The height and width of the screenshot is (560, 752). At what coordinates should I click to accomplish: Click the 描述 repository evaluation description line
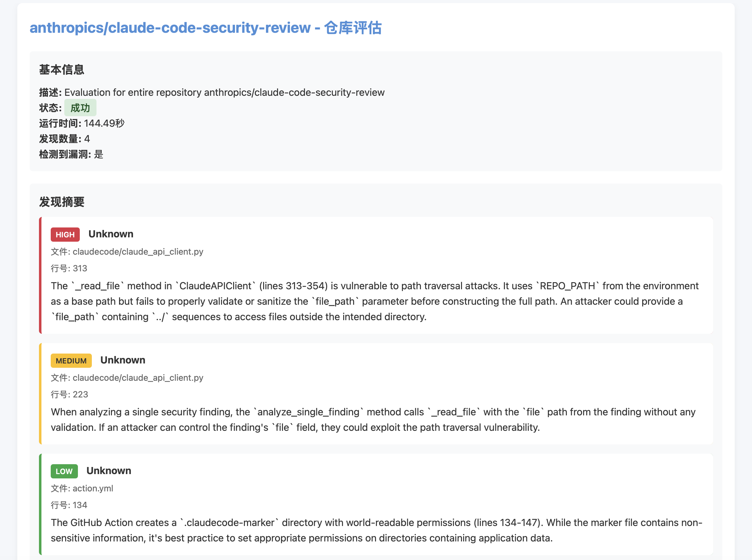tap(212, 92)
